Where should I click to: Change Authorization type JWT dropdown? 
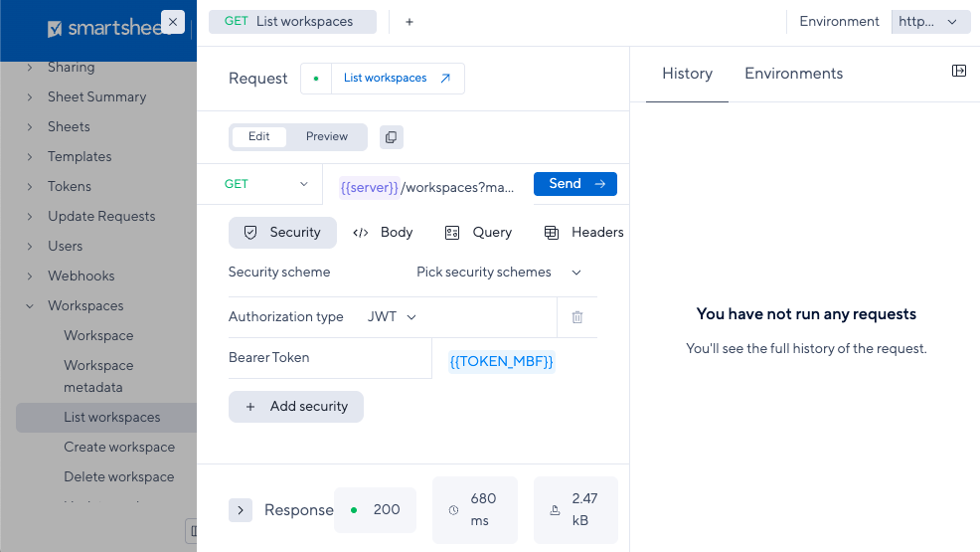pos(392,317)
